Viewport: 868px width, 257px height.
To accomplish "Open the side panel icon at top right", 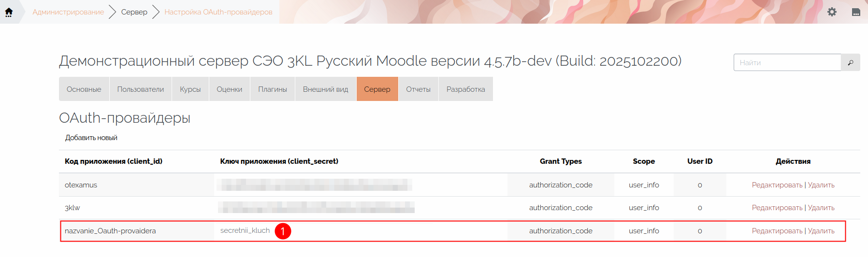I will click(855, 12).
